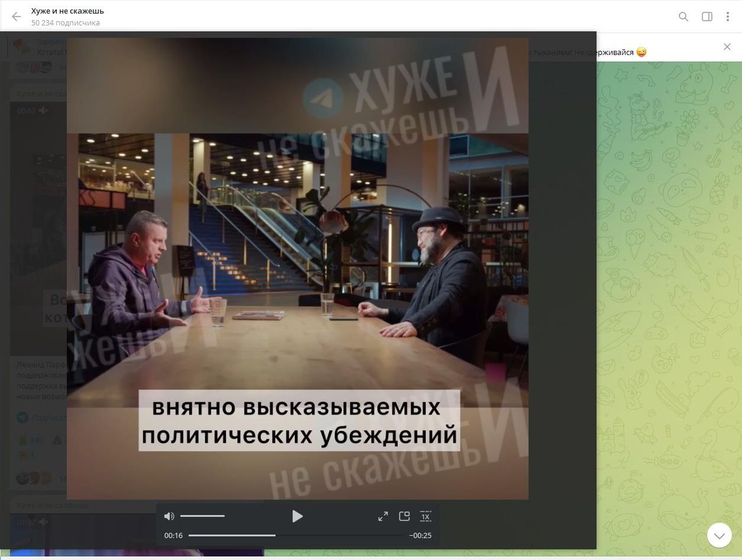This screenshot has width=742, height=560.
Task: Seek on the video progress bar
Action: (296, 535)
